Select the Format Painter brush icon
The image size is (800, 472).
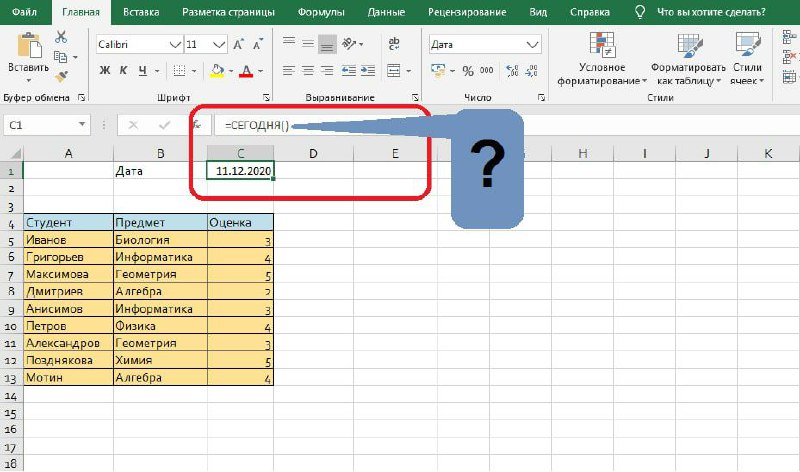[61, 77]
